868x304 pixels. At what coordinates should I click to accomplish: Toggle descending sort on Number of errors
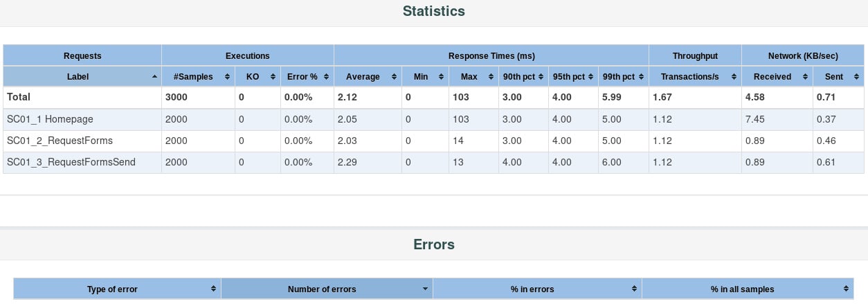(x=327, y=289)
